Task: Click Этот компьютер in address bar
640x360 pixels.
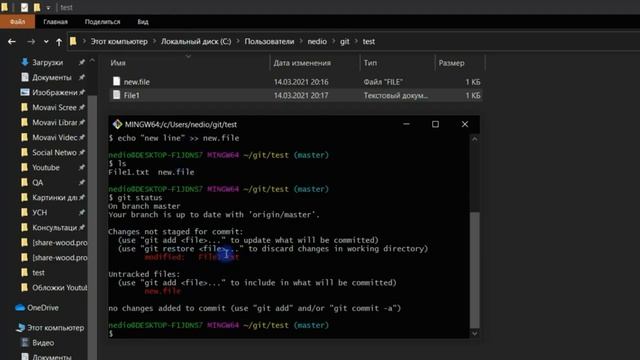Action: point(119,42)
